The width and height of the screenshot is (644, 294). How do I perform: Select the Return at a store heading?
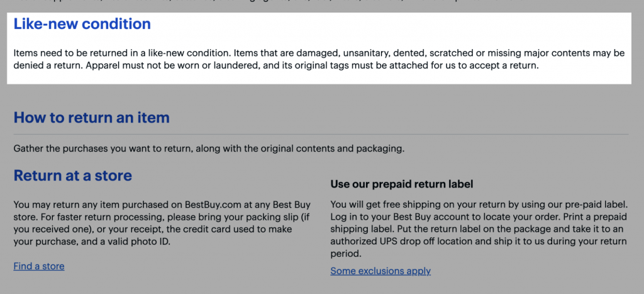point(73,176)
